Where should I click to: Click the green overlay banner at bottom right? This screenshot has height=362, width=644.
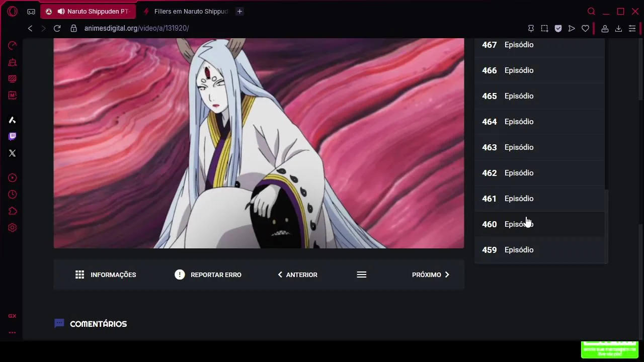(609, 349)
